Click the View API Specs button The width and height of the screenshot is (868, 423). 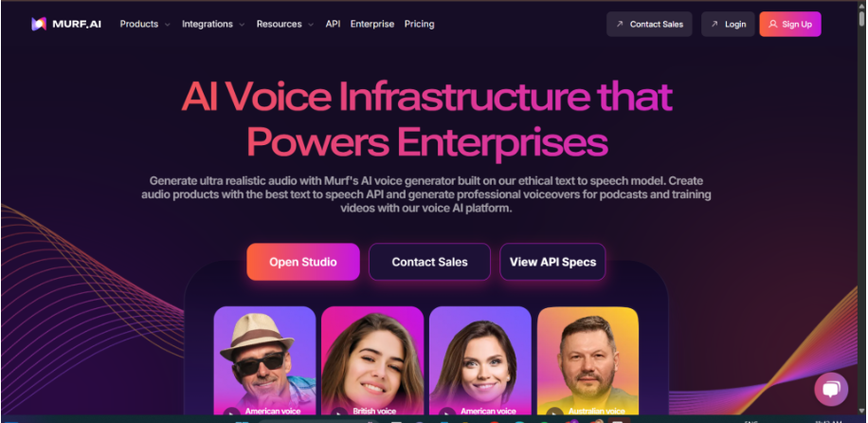[x=552, y=262]
